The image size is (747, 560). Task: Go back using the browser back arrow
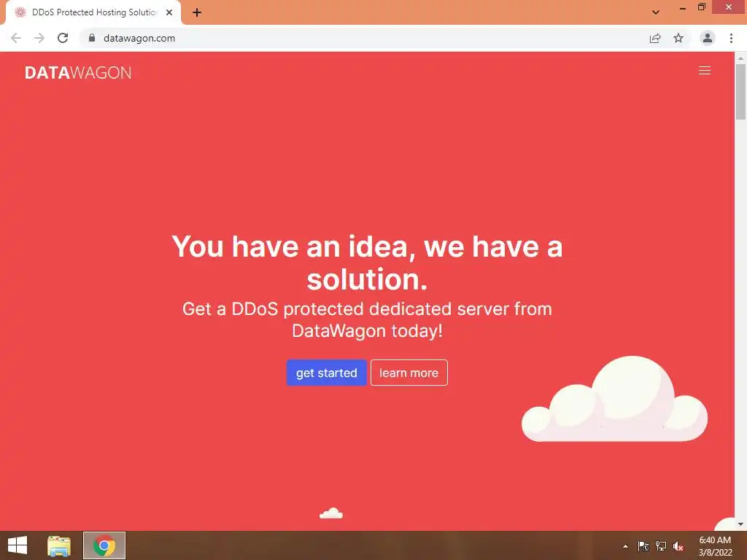coord(16,38)
